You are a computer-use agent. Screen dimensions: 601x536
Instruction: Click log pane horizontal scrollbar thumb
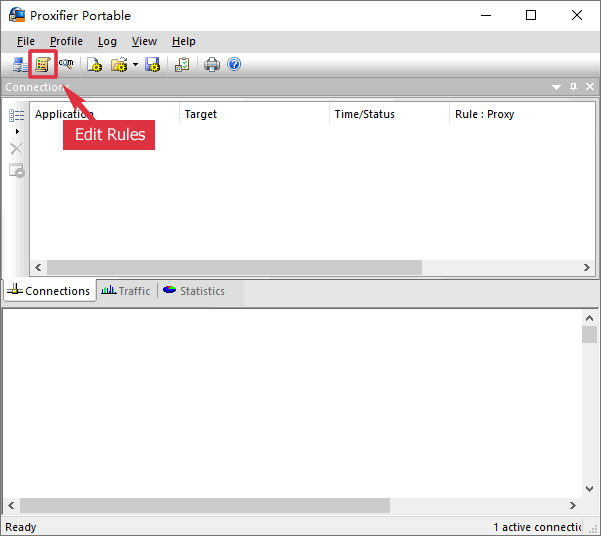pyautogui.click(x=205, y=505)
